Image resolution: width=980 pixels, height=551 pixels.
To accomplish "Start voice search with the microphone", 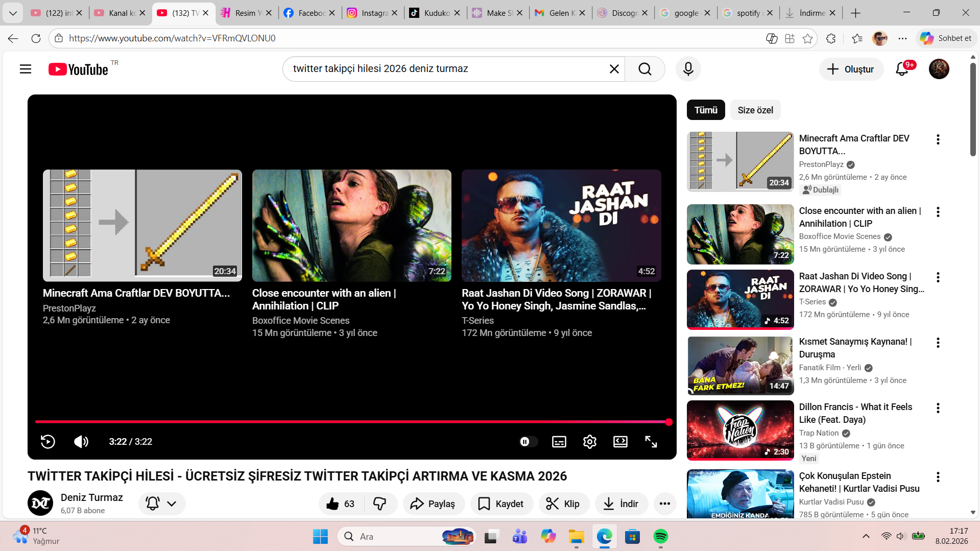I will click(x=688, y=69).
